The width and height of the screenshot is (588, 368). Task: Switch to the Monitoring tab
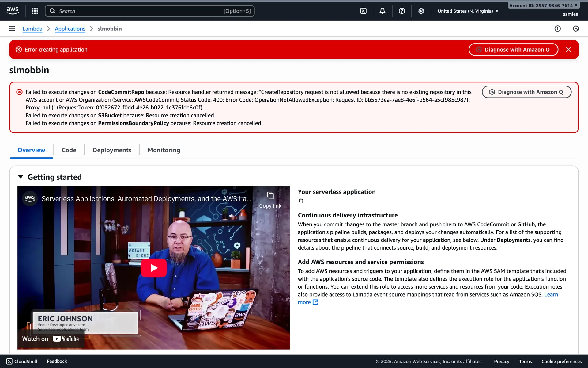click(x=164, y=150)
